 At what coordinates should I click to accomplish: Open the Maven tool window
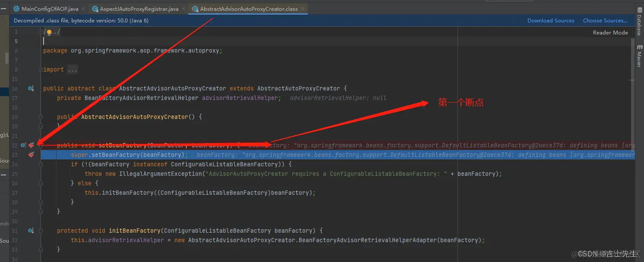[639, 56]
